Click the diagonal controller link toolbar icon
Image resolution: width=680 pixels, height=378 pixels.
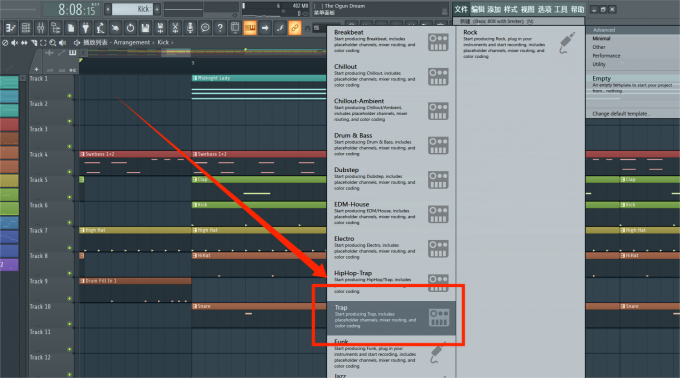coord(280,28)
